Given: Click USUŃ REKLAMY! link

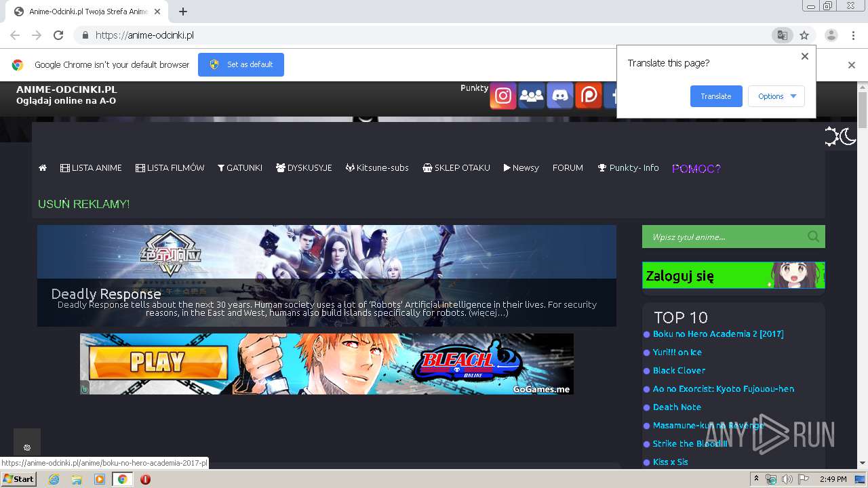Looking at the screenshot, I should pos(83,204).
